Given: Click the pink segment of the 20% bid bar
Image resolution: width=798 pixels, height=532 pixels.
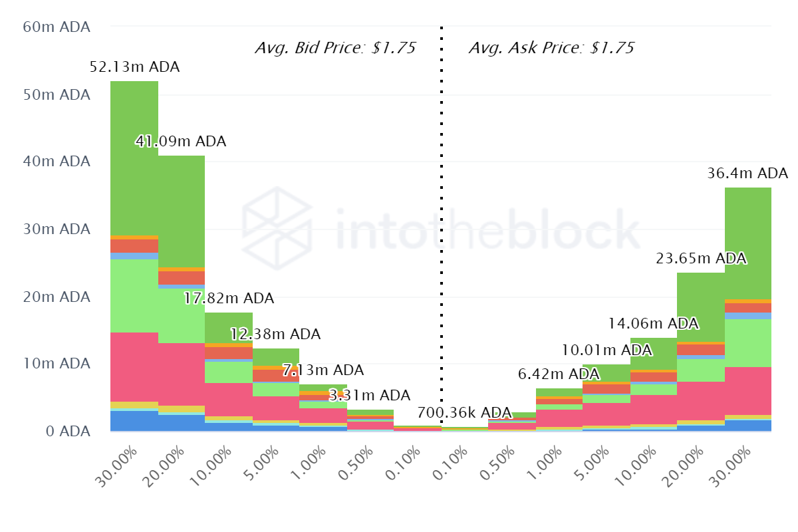Looking at the screenshot, I should coord(182,374).
